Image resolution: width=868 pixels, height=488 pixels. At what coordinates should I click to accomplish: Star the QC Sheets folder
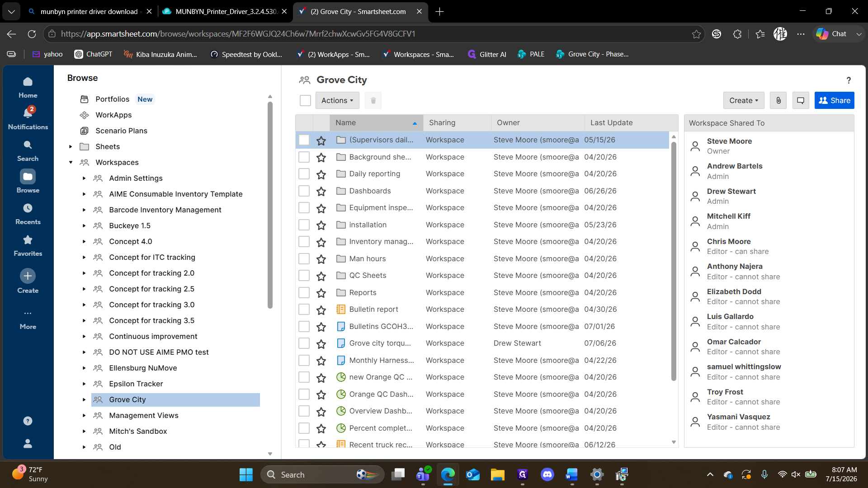(321, 276)
